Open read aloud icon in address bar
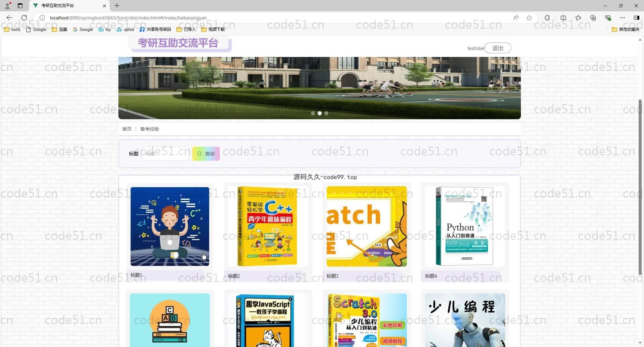Screen dimensions: 644x347 pyautogui.click(x=516, y=18)
